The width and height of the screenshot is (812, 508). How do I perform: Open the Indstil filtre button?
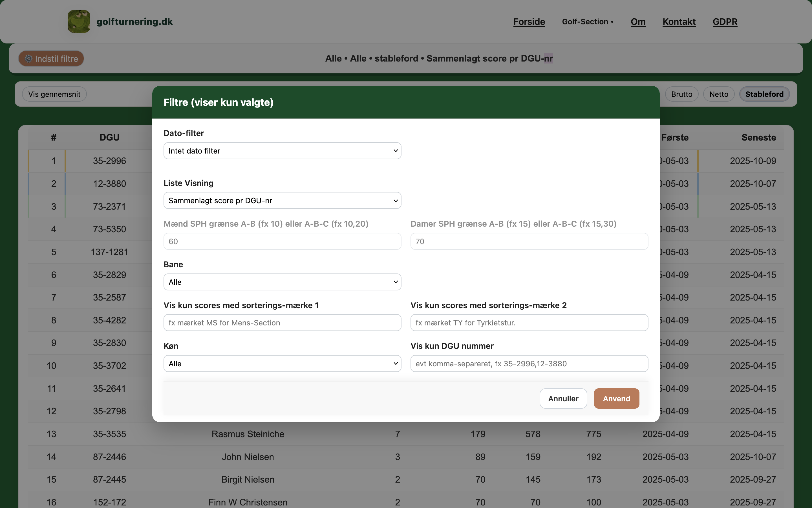point(51,59)
